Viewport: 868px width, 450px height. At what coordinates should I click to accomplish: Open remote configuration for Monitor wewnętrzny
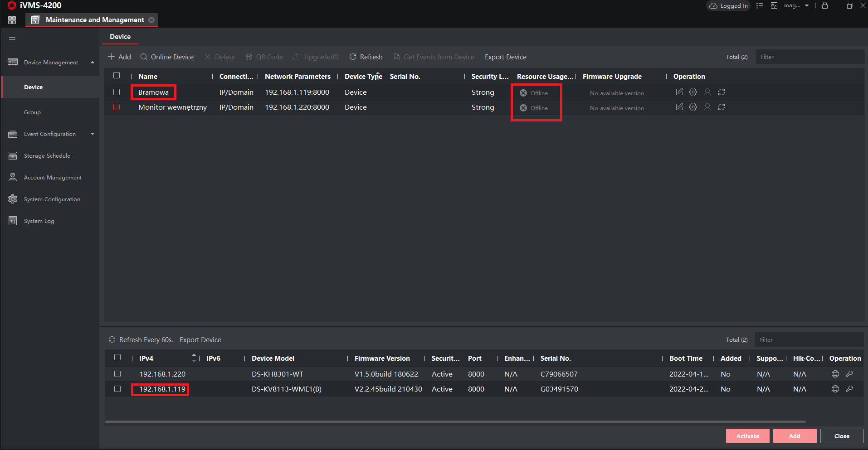[x=693, y=107]
